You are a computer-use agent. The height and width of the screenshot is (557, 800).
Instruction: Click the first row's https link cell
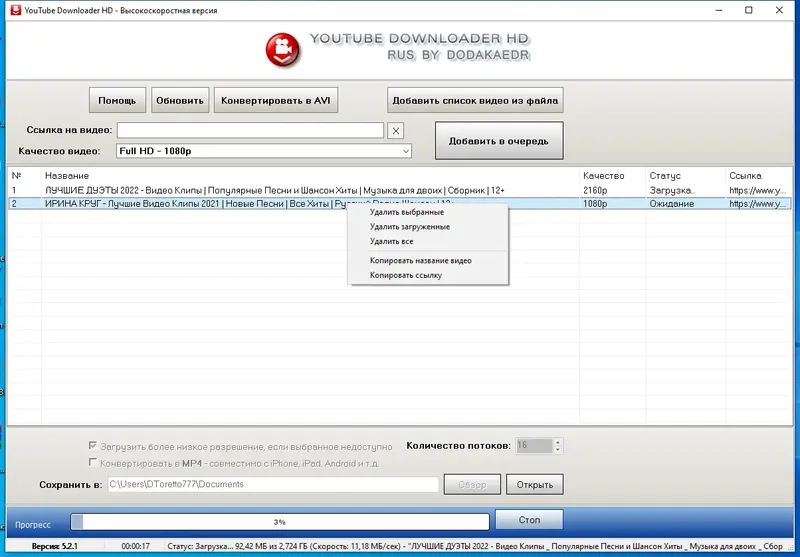pyautogui.click(x=758, y=190)
